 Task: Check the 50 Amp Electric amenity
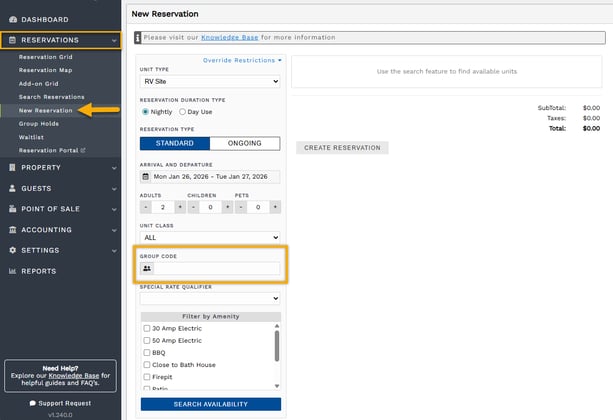(x=146, y=341)
